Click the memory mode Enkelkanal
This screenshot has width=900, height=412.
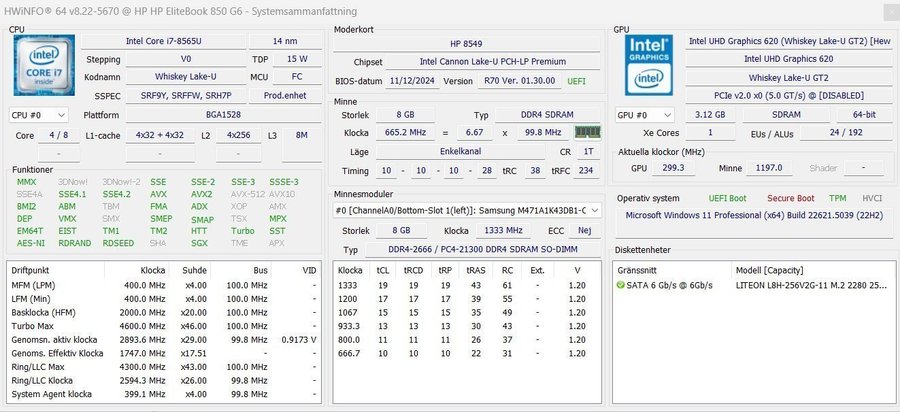tap(460, 152)
